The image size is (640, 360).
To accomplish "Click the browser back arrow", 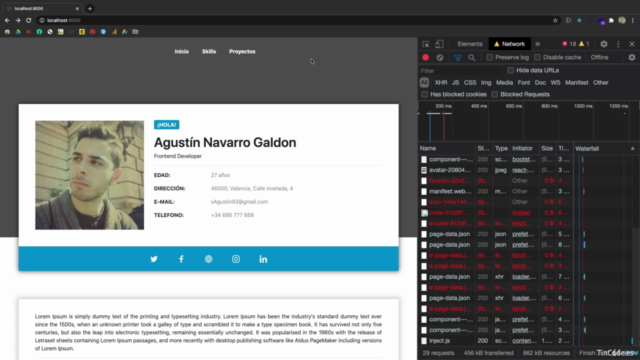I will point(7,20).
